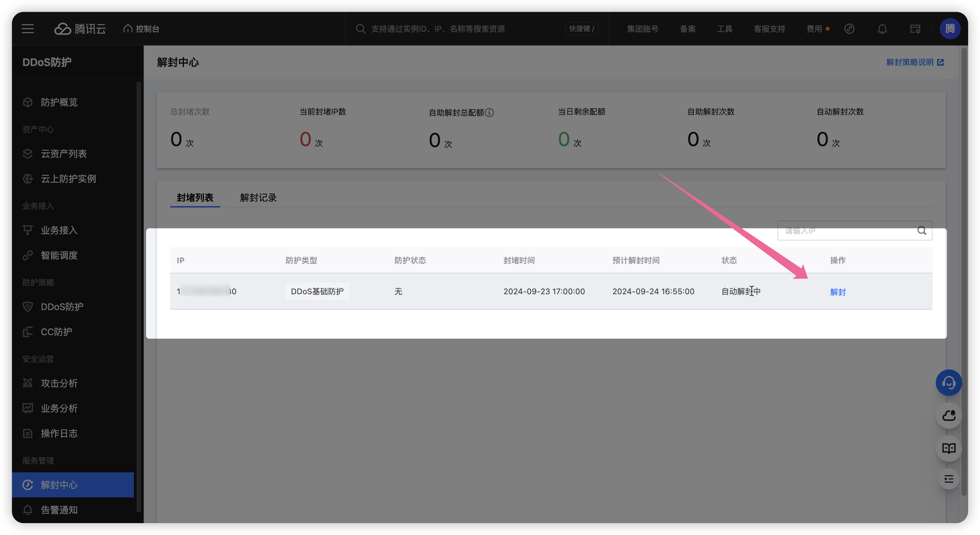980x535 pixels.
Task: Click the 自动解封中 status cell
Action: (741, 292)
